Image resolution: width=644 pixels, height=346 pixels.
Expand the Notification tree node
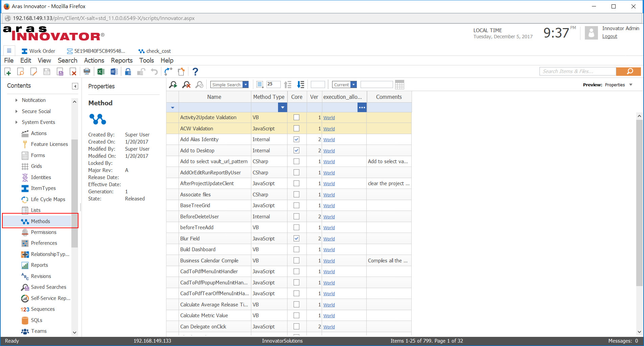pyautogui.click(x=16, y=100)
